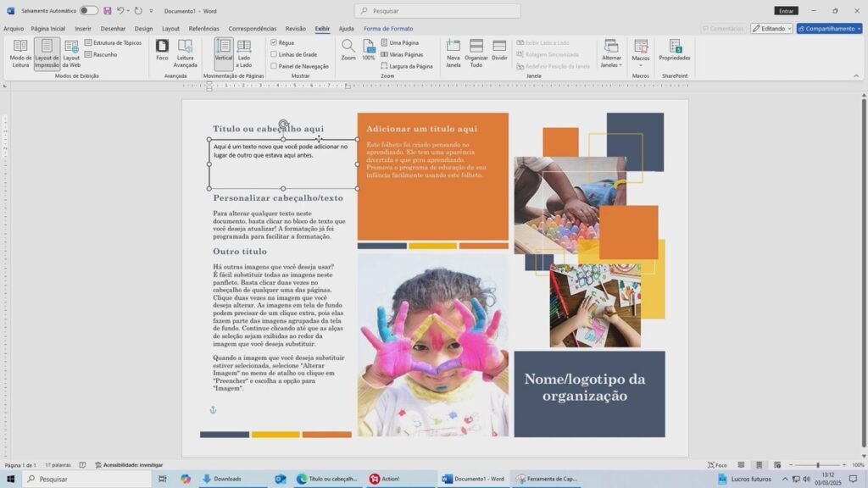Open Nova Janela
The width and height of the screenshot is (868, 488).
(453, 53)
